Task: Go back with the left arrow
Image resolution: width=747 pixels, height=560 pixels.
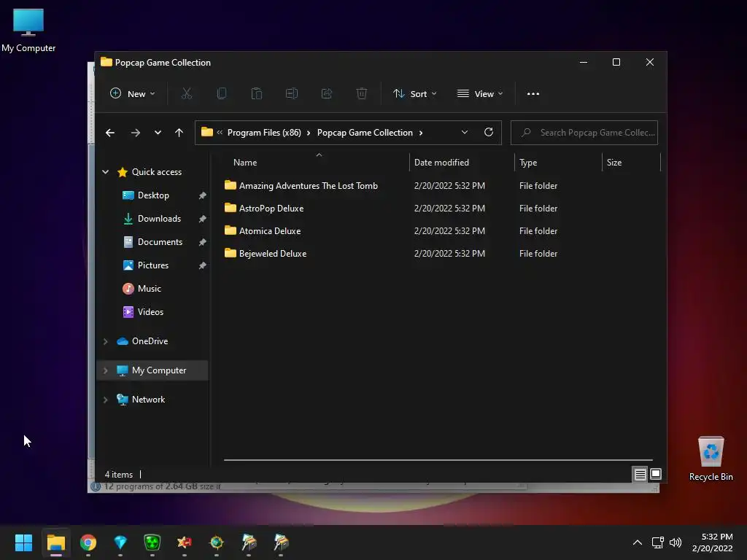Action: pyautogui.click(x=110, y=133)
